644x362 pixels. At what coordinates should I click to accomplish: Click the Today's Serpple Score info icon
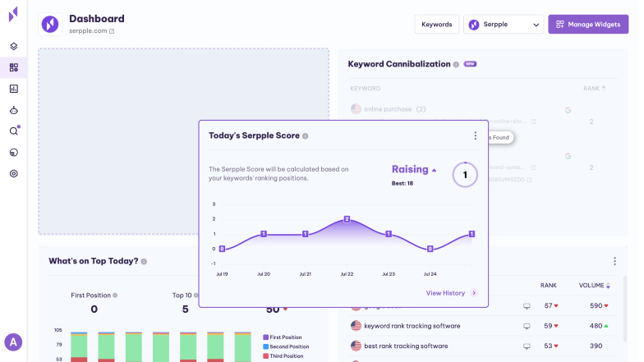(x=306, y=136)
